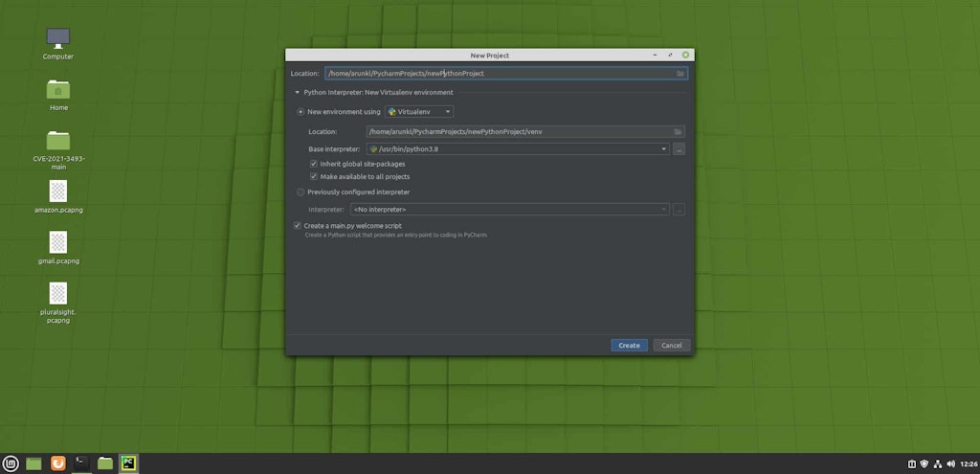Click the 12:26 clock in the panel

click(969, 464)
